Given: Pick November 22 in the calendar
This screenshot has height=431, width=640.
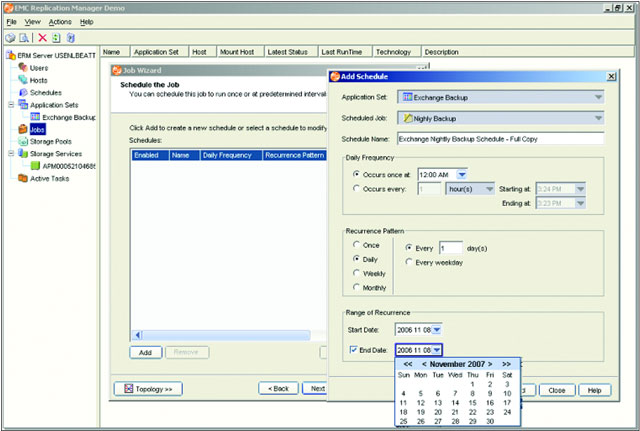Looking at the screenshot, I should tap(472, 412).
